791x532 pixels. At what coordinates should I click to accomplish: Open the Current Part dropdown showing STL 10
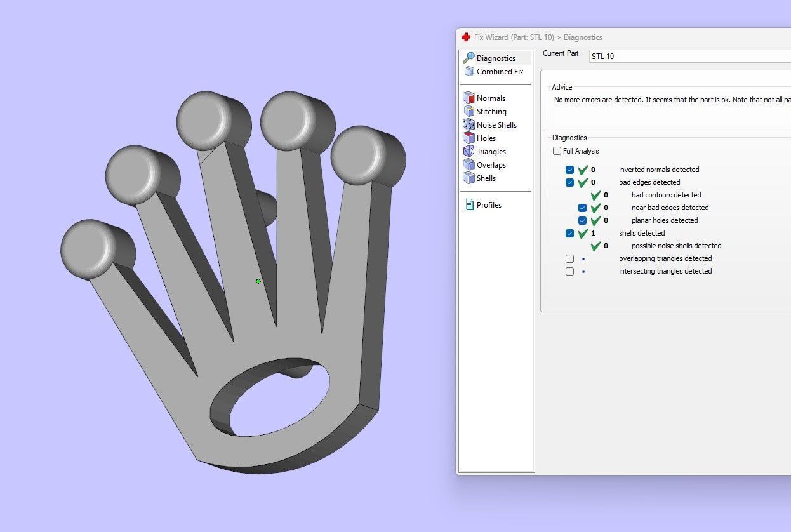[689, 57]
